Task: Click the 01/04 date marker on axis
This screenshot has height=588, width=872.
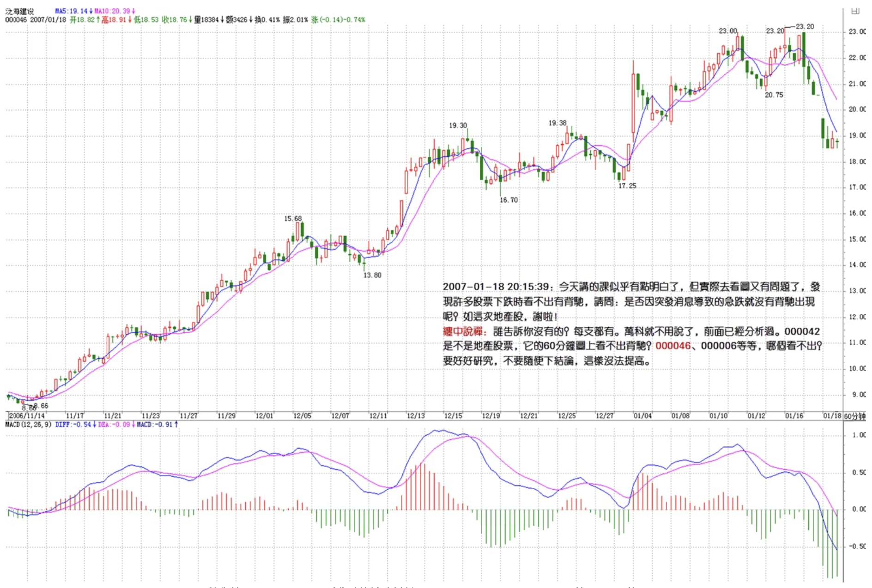Action: click(x=642, y=416)
